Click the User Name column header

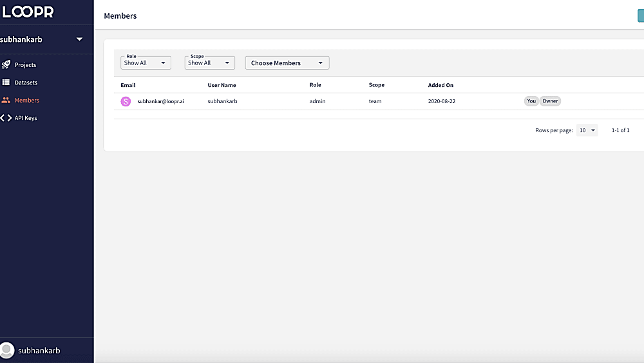coord(222,85)
